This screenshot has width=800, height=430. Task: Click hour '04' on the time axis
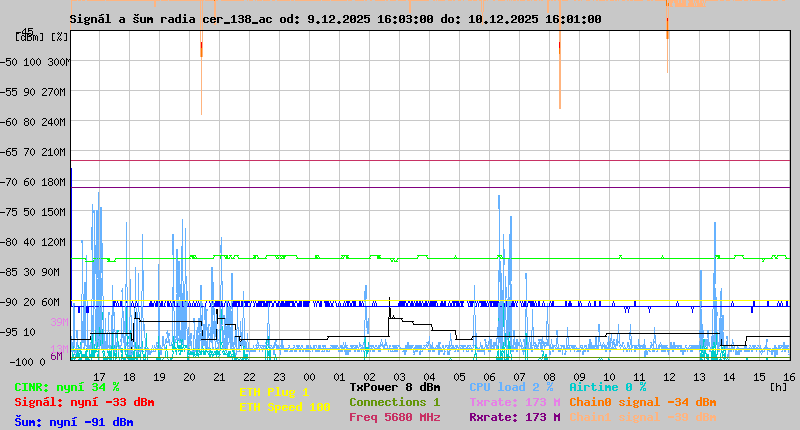coord(430,377)
